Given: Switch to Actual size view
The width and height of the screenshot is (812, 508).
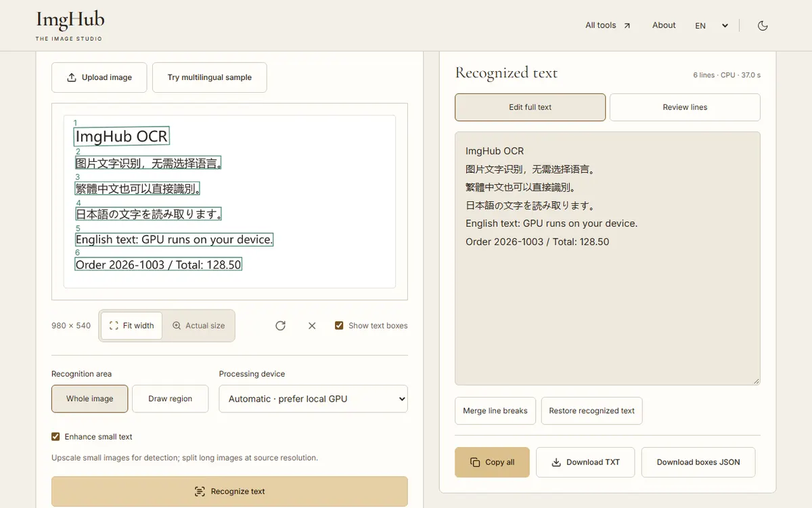Looking at the screenshot, I should (x=198, y=326).
